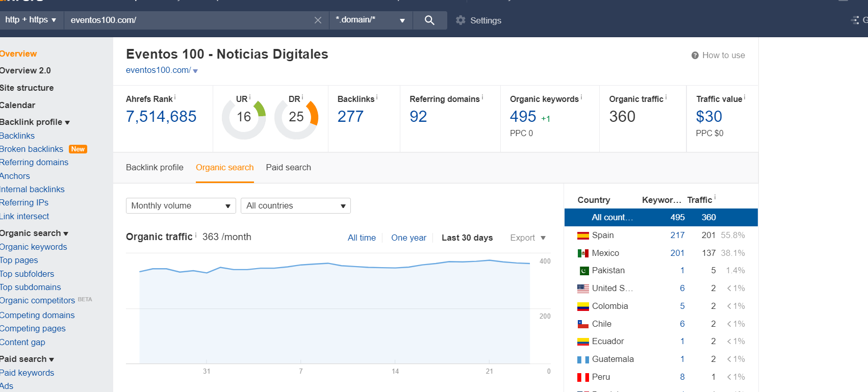
Task: Open Anchors sidebar link
Action: click(x=15, y=176)
